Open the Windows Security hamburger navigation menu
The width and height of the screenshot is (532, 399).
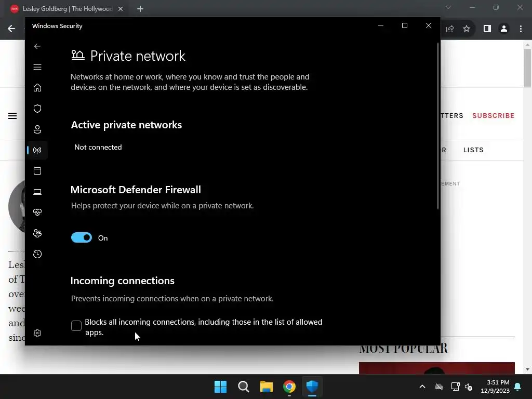click(x=37, y=67)
